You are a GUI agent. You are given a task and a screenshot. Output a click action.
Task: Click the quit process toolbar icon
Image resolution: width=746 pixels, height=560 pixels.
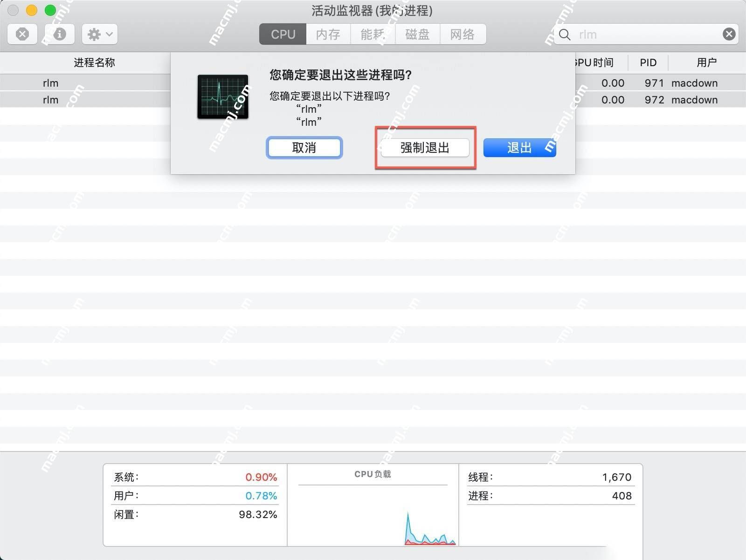tap(22, 34)
